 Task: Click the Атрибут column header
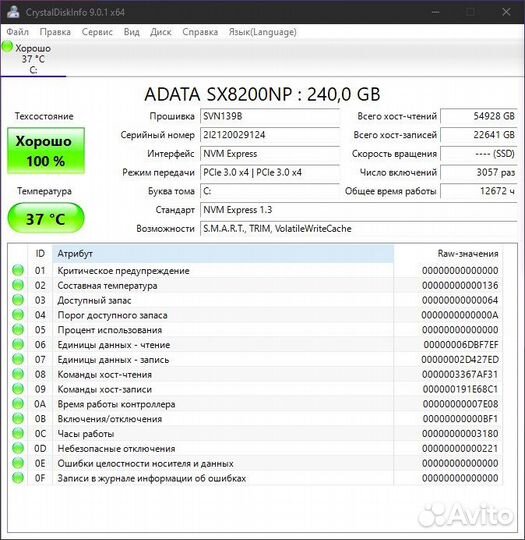[x=223, y=254]
